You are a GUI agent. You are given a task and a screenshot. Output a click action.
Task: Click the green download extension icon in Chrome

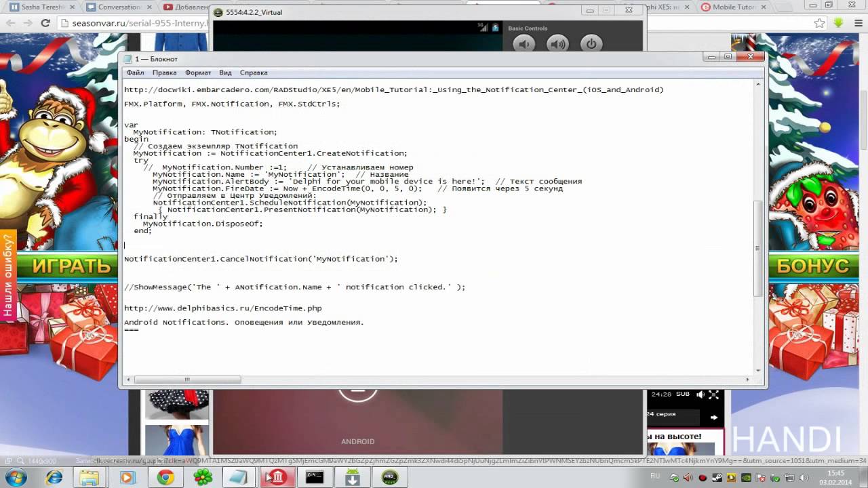point(839,23)
